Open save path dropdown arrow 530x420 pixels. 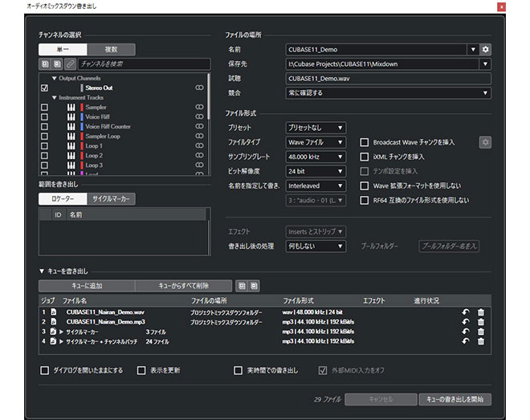(x=485, y=64)
